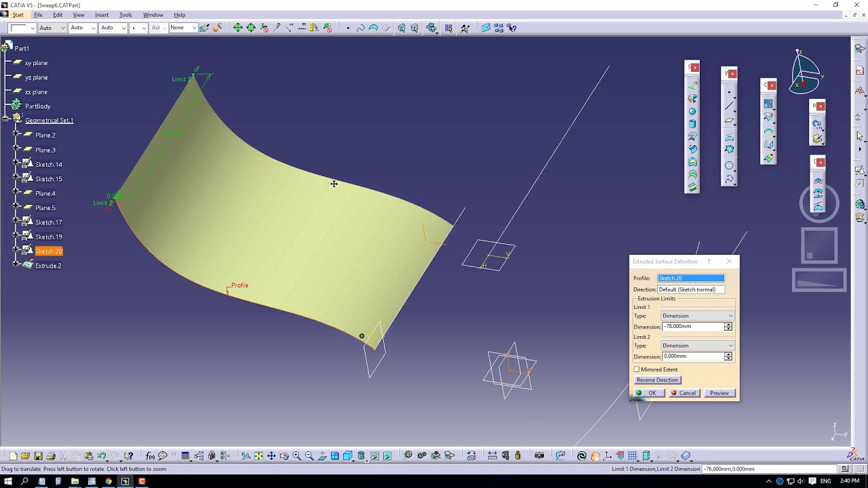Select Plane.5 in the tree
Screen dimensions: 868x488
point(45,207)
